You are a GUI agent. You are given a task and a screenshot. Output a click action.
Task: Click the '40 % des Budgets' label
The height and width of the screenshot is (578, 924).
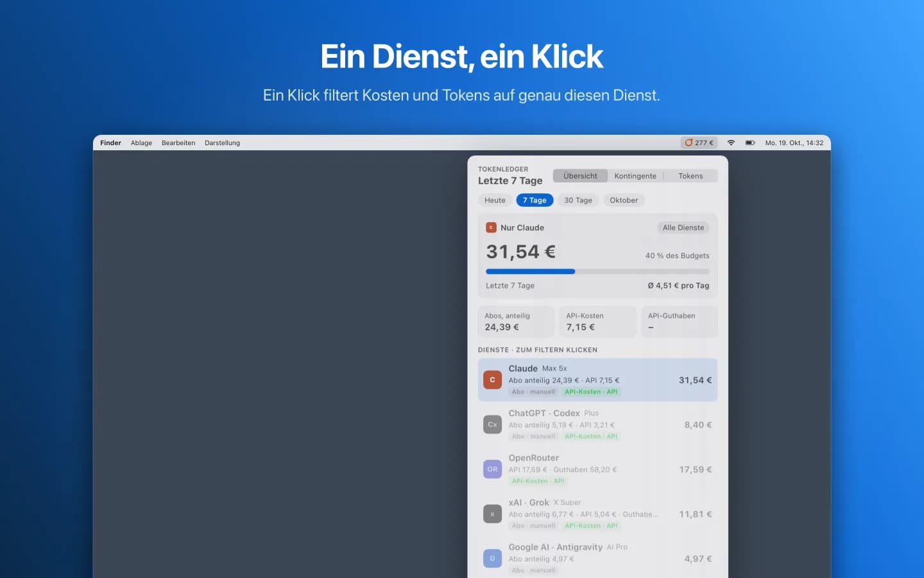678,256
